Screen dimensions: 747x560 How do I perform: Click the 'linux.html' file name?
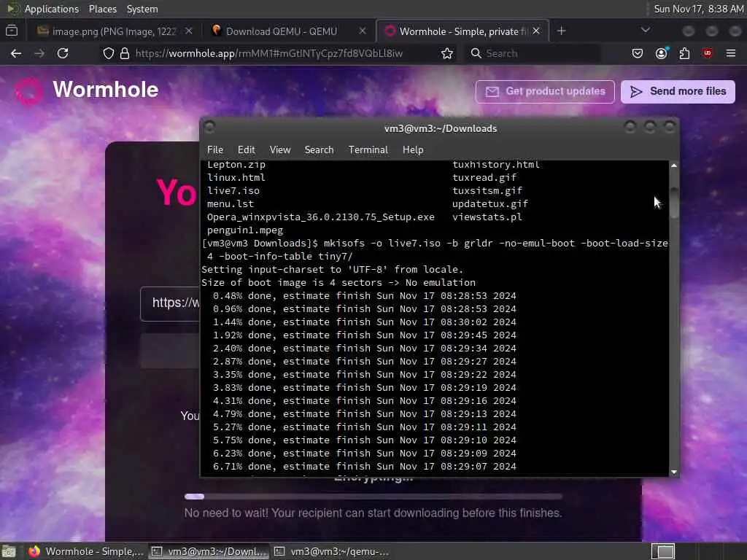pos(236,178)
